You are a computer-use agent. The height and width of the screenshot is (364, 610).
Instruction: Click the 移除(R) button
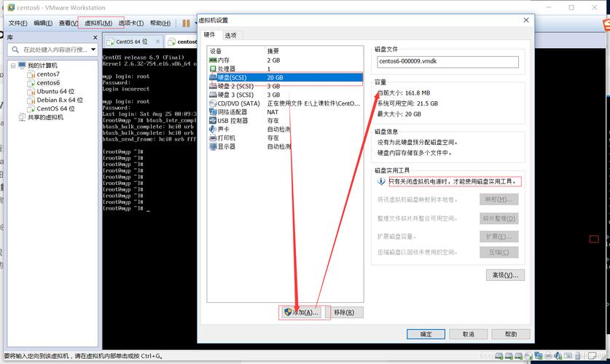(x=344, y=312)
